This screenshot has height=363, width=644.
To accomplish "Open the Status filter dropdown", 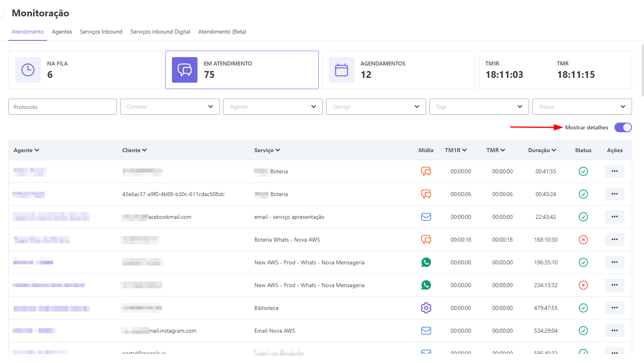I will click(582, 107).
